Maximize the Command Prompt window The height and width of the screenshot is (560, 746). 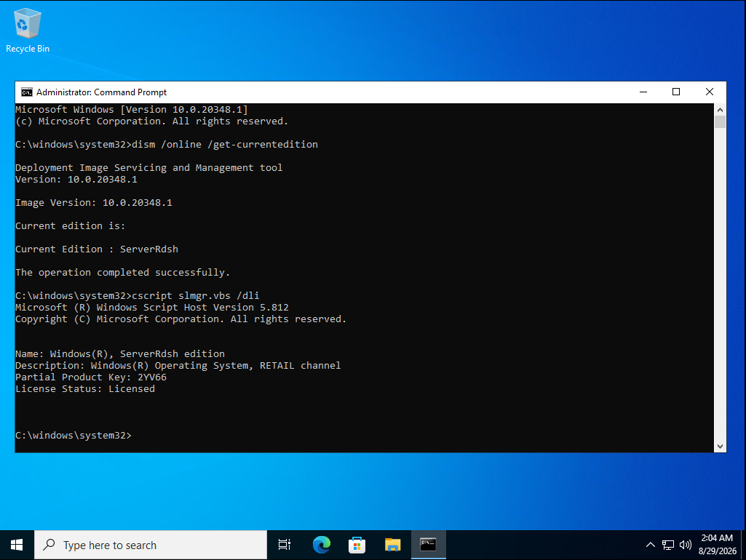pyautogui.click(x=676, y=92)
